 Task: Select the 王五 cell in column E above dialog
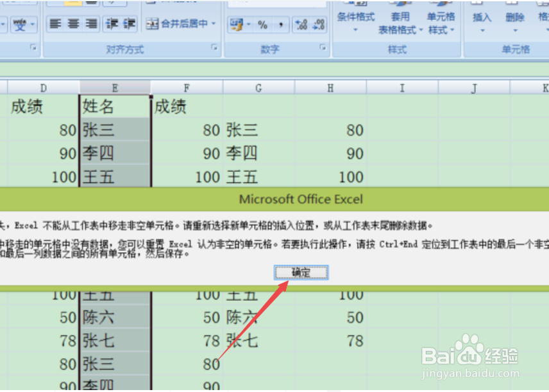coord(115,176)
